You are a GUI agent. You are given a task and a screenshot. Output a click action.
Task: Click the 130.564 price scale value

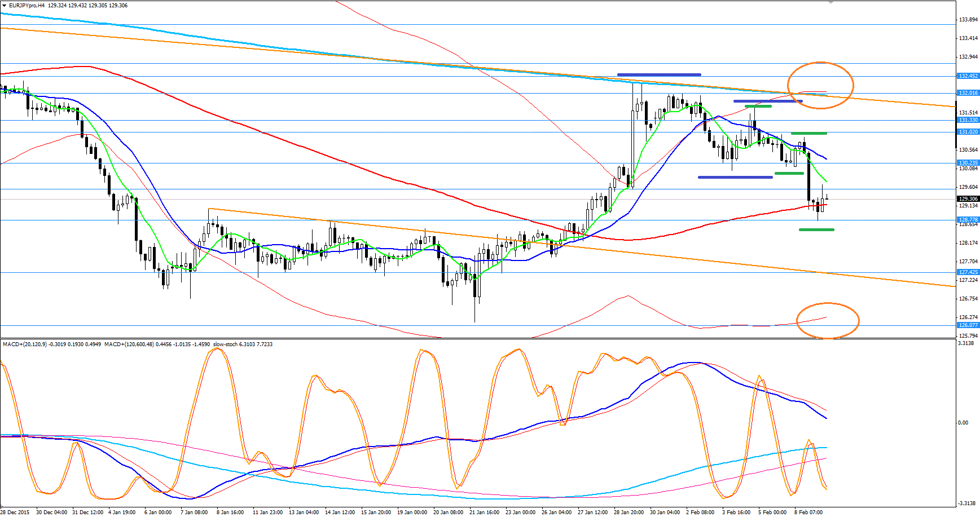[968, 150]
